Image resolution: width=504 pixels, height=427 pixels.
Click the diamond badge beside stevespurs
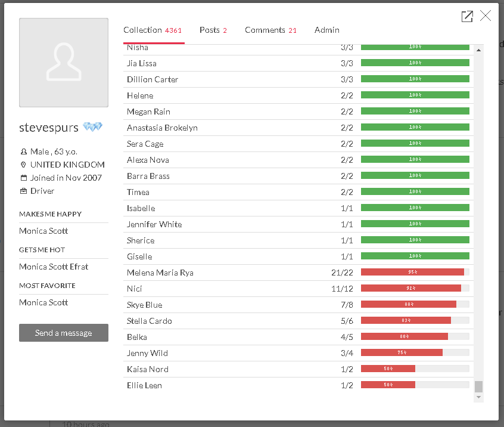(92, 128)
